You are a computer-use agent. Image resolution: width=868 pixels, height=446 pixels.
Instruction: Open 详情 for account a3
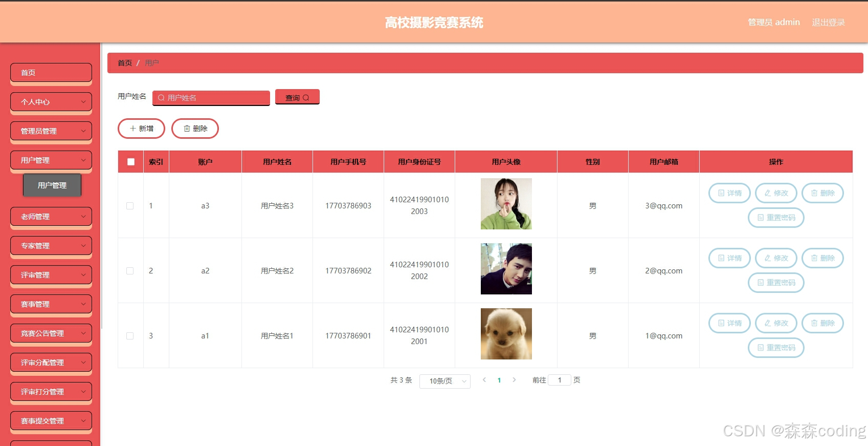(729, 193)
